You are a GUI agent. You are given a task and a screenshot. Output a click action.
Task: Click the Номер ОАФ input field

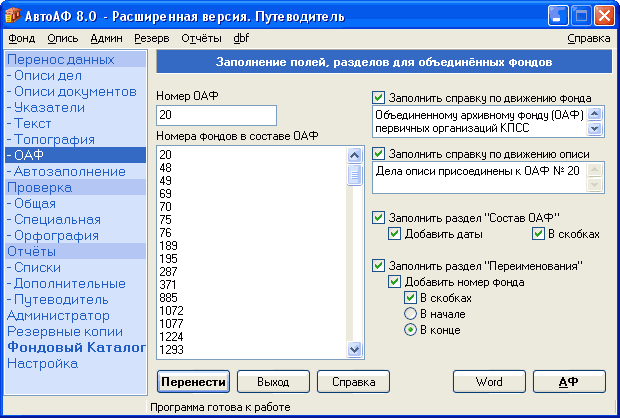pos(216,115)
